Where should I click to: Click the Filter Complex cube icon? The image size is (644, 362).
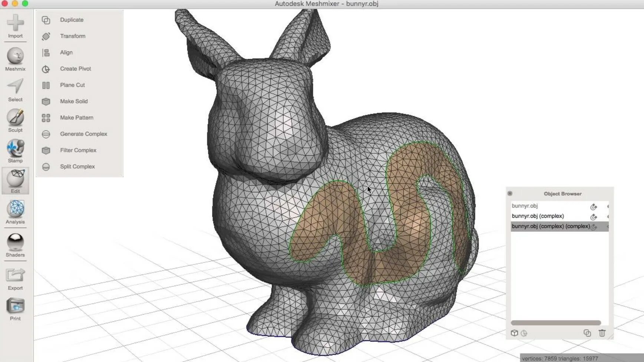tap(46, 150)
